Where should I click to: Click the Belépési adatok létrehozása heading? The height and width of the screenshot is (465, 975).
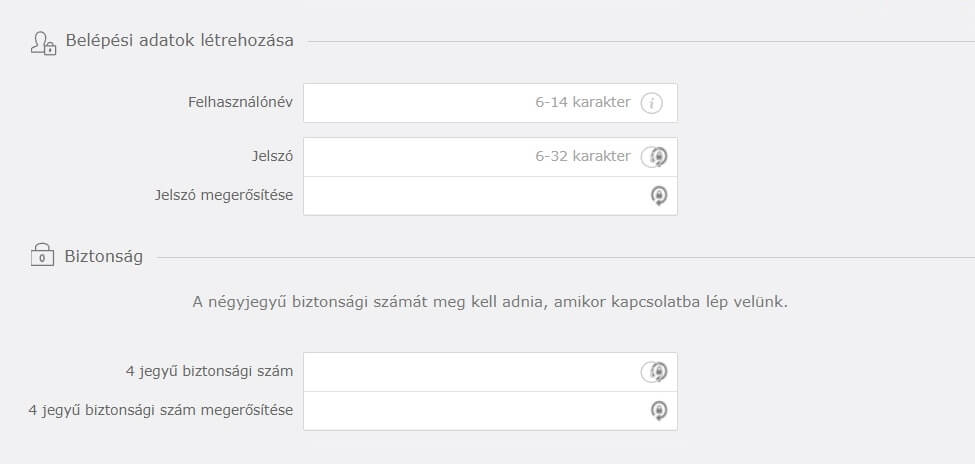click(x=180, y=41)
